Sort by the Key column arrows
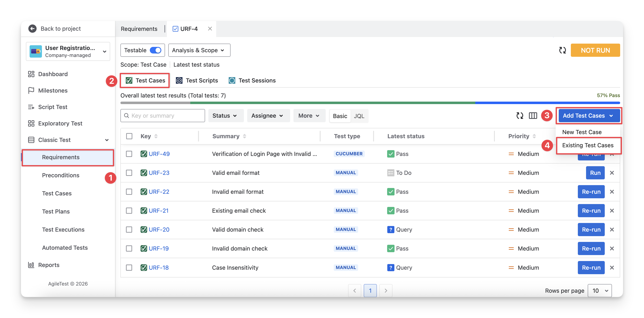The image size is (644, 318). tap(156, 136)
